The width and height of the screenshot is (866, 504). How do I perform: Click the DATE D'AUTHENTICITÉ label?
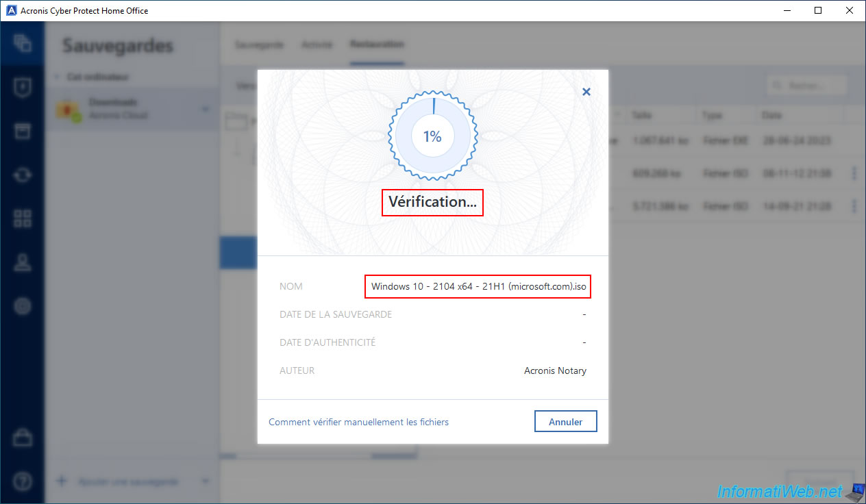click(327, 342)
